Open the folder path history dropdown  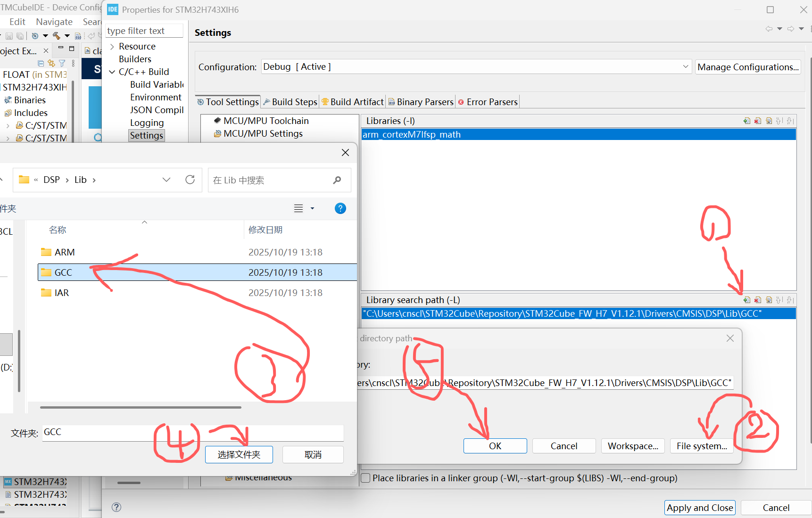click(166, 180)
